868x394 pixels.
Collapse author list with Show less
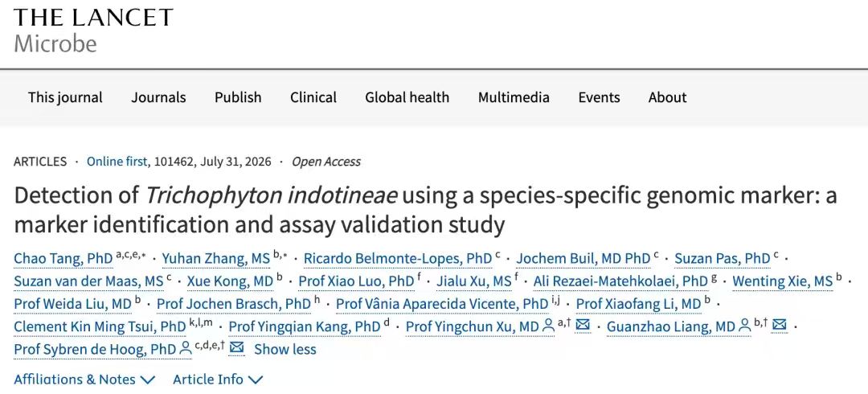(x=285, y=349)
